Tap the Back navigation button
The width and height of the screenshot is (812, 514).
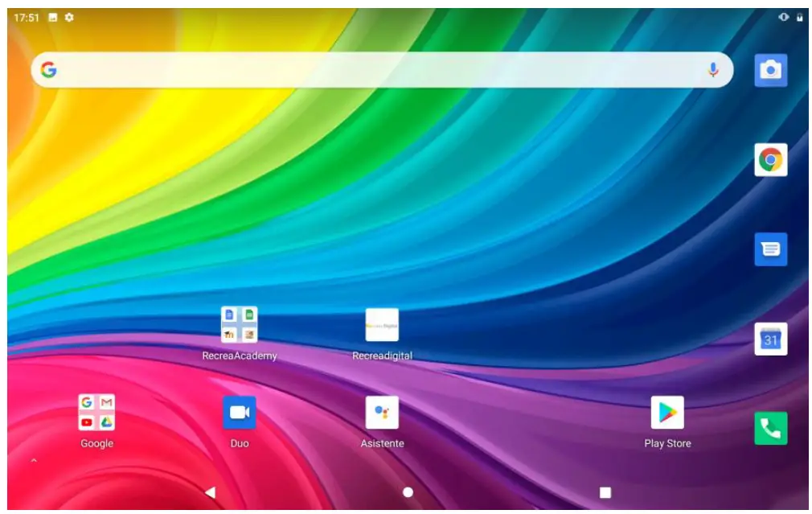(x=211, y=492)
